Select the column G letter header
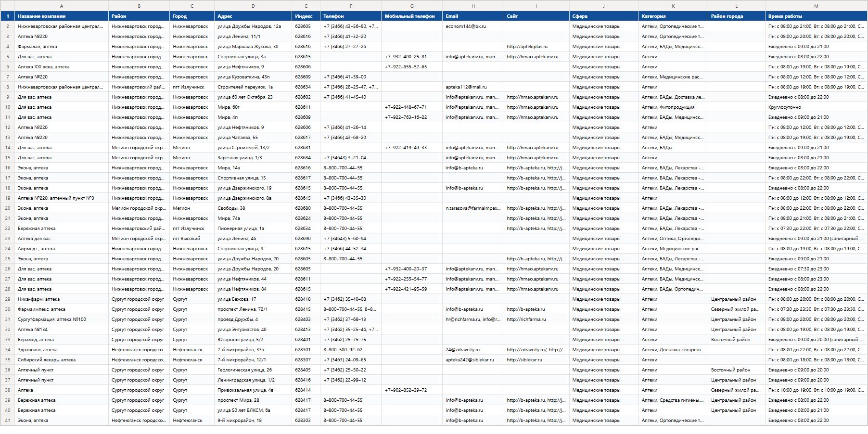The image size is (868, 434). pos(412,6)
